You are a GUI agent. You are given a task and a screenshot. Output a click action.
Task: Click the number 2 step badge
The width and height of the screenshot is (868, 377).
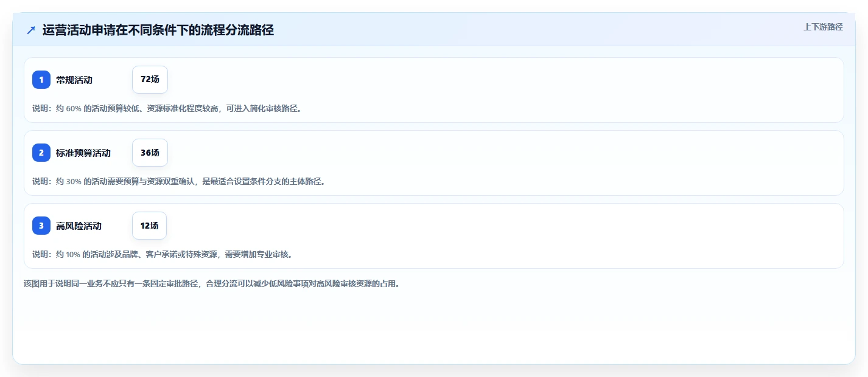(x=41, y=153)
